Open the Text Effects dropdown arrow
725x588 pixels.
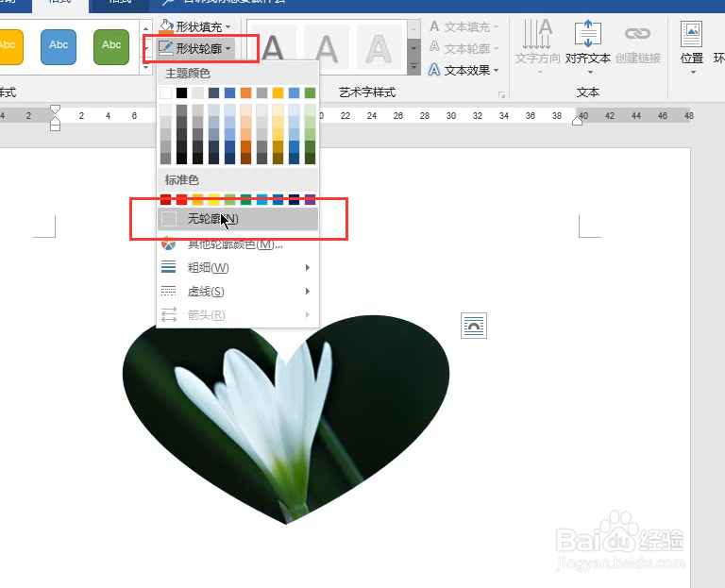pyautogui.click(x=497, y=70)
